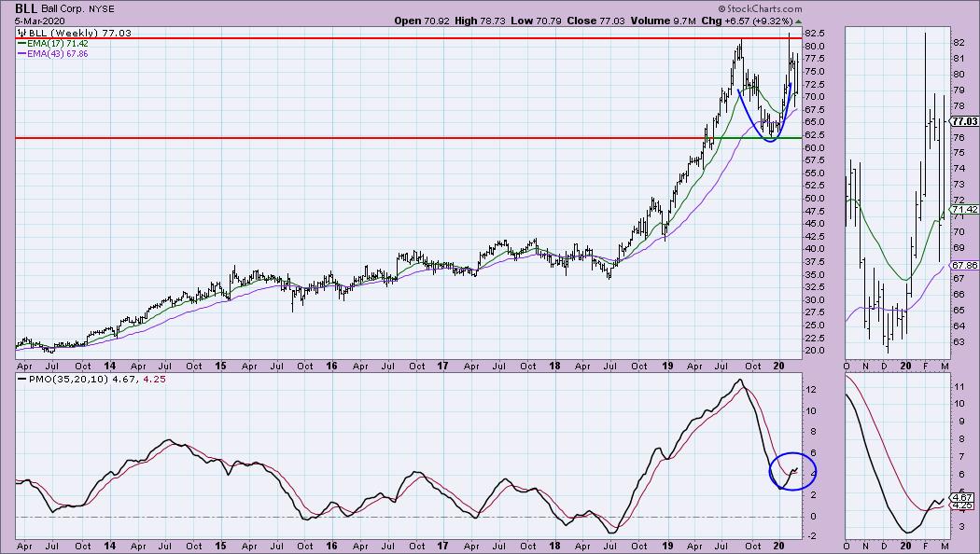This screenshot has width=980, height=554.
Task: Click the 5-Mar-2020 date label
Action: click(x=40, y=21)
